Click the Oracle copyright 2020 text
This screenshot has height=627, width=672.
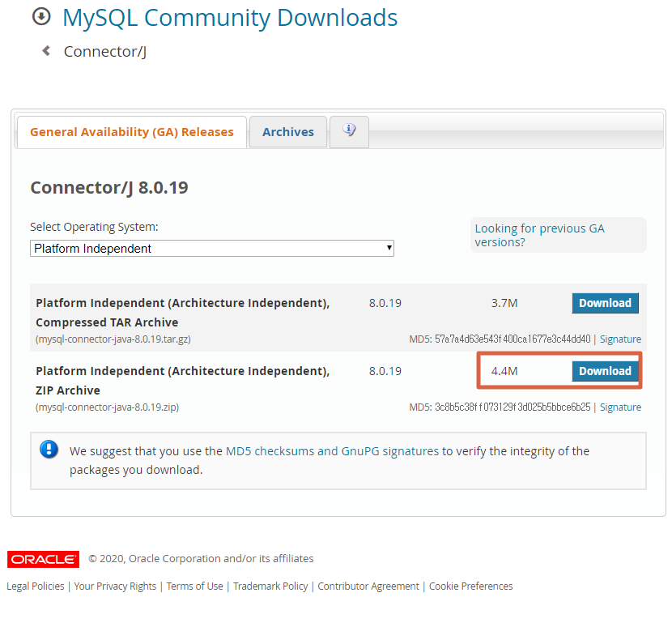201,559
